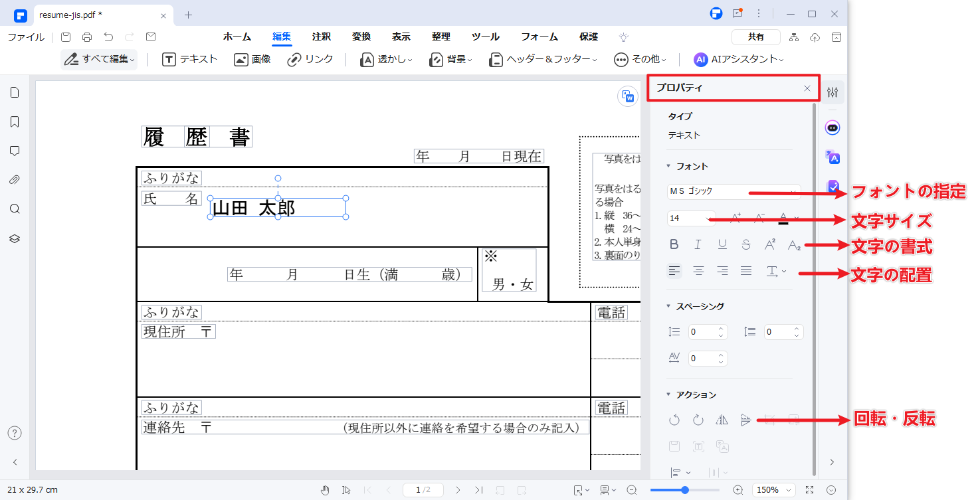Click the 共有 share button
Viewport: 980px width, 500px height.
pyautogui.click(x=756, y=37)
